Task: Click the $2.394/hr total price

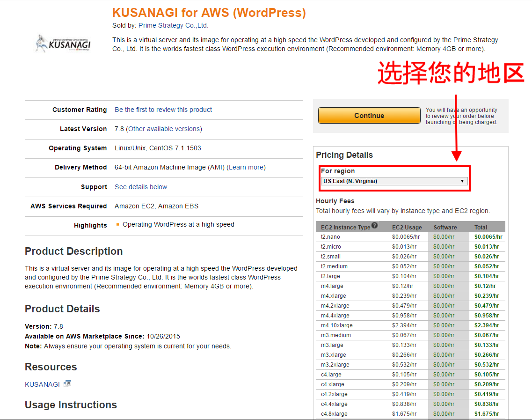Action: point(487,325)
